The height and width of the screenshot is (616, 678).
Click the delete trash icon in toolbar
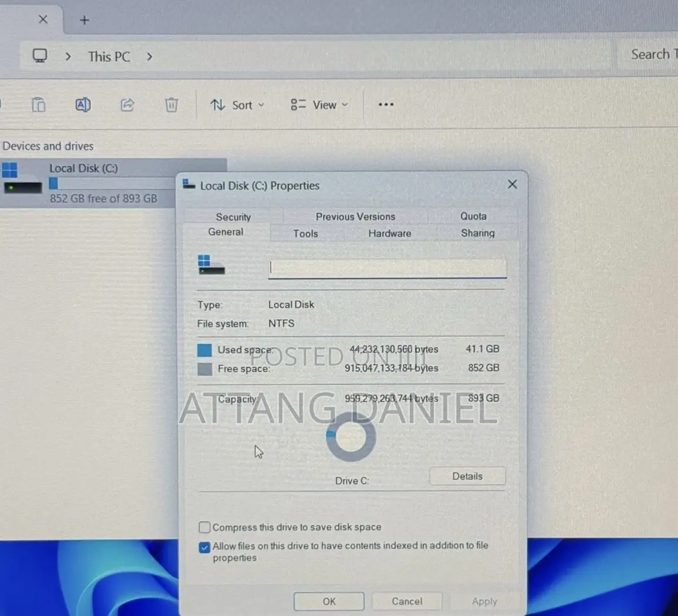(x=171, y=105)
